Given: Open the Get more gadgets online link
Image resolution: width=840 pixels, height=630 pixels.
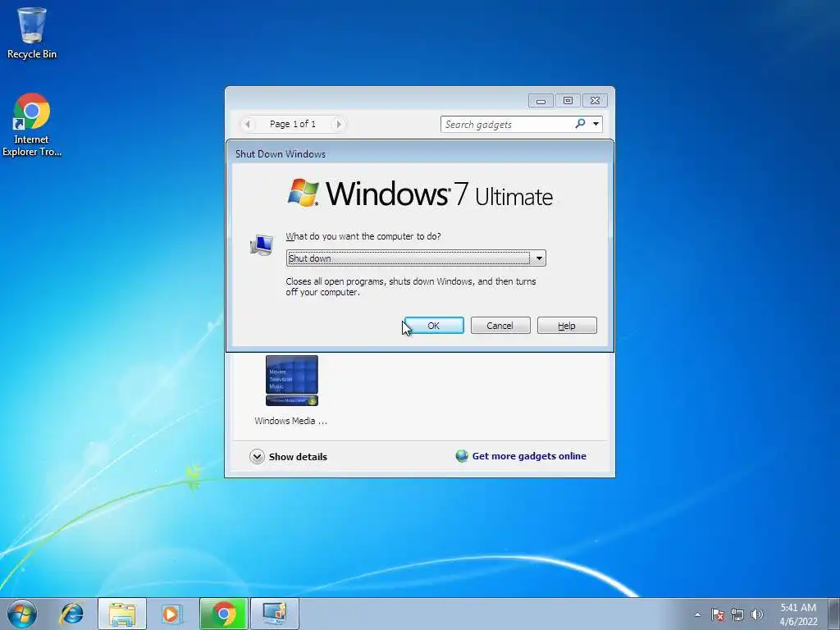Looking at the screenshot, I should (x=529, y=456).
